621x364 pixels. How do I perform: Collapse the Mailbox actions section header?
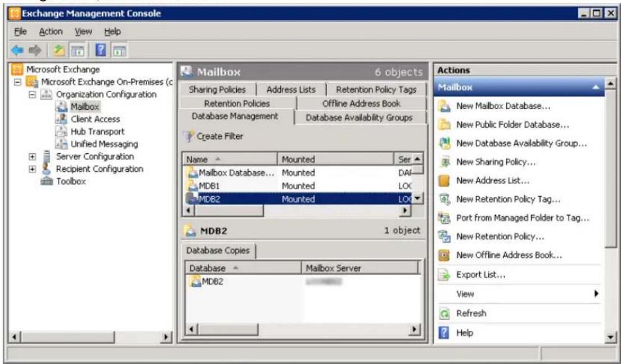(596, 87)
